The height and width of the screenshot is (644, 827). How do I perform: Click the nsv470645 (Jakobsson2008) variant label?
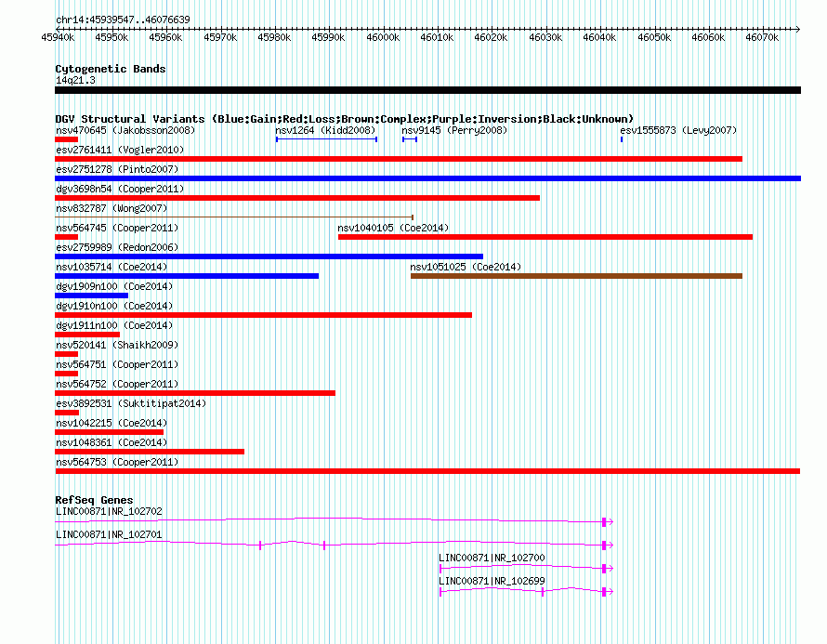tap(125, 130)
